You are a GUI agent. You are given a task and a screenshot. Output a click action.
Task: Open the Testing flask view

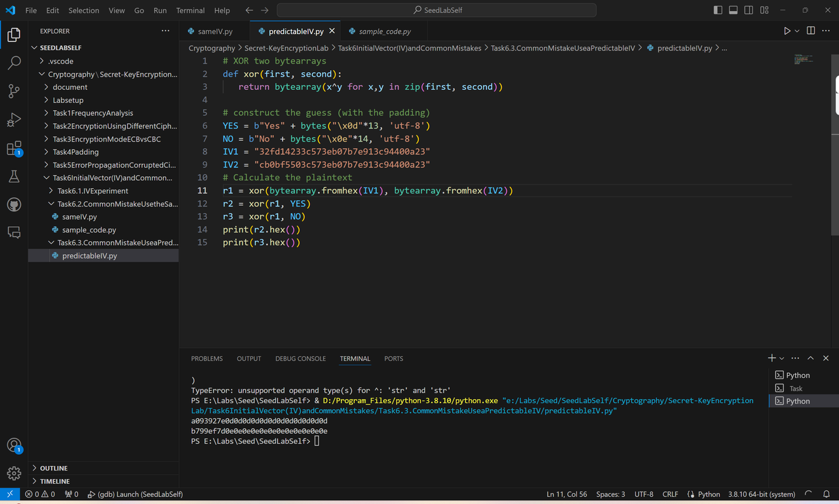[x=14, y=176]
